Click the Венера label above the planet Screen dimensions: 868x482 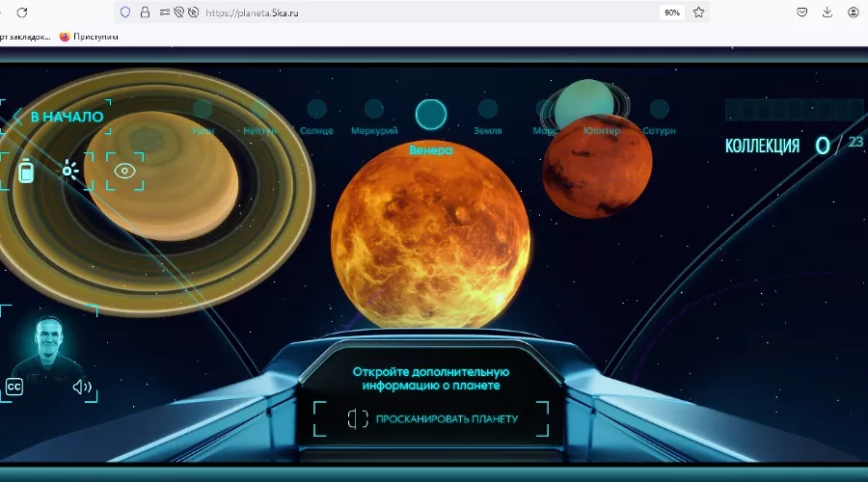[x=431, y=150]
